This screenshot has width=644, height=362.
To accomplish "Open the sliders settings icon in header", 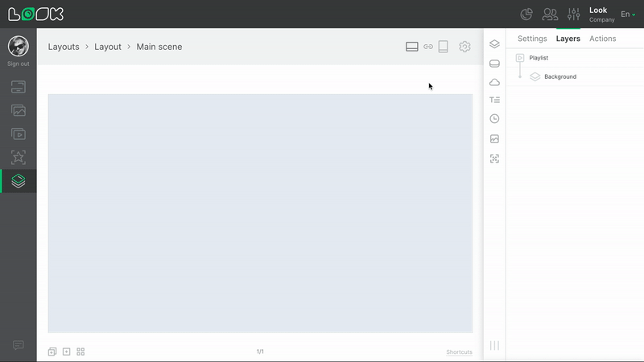I will pyautogui.click(x=573, y=14).
